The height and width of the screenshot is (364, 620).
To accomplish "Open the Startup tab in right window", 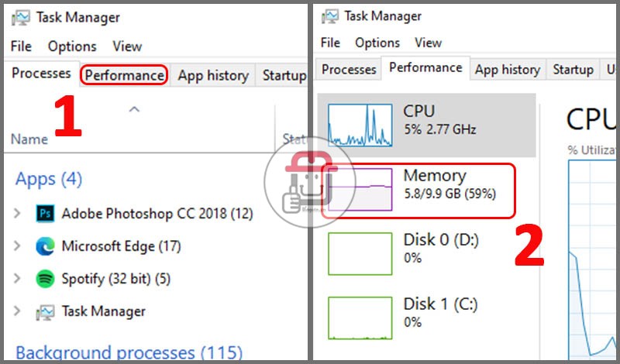I will coord(573,70).
